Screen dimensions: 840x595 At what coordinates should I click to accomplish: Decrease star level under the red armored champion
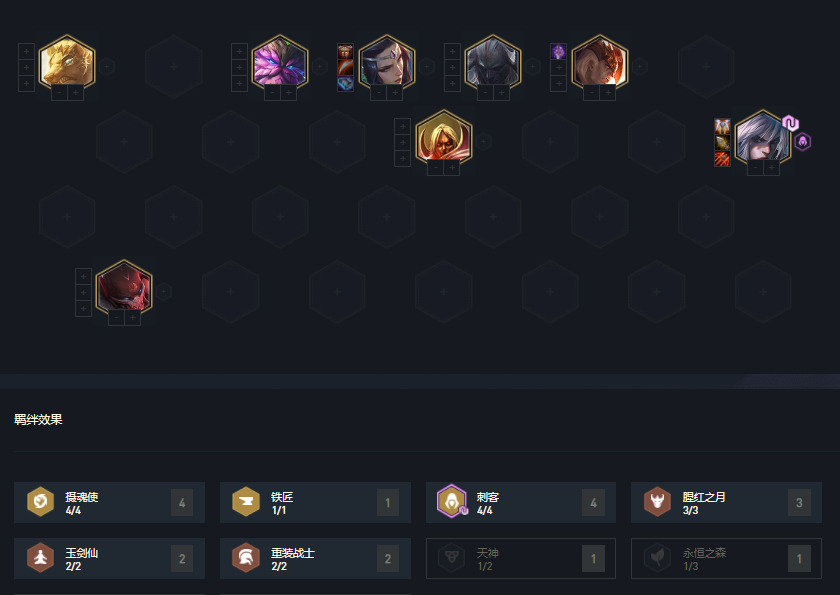pos(116,318)
